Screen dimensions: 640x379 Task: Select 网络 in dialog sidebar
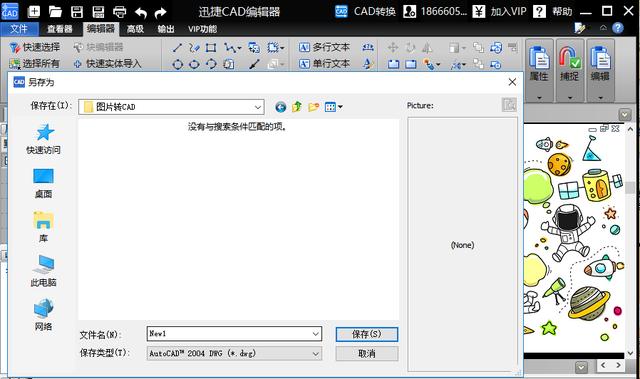point(43,315)
